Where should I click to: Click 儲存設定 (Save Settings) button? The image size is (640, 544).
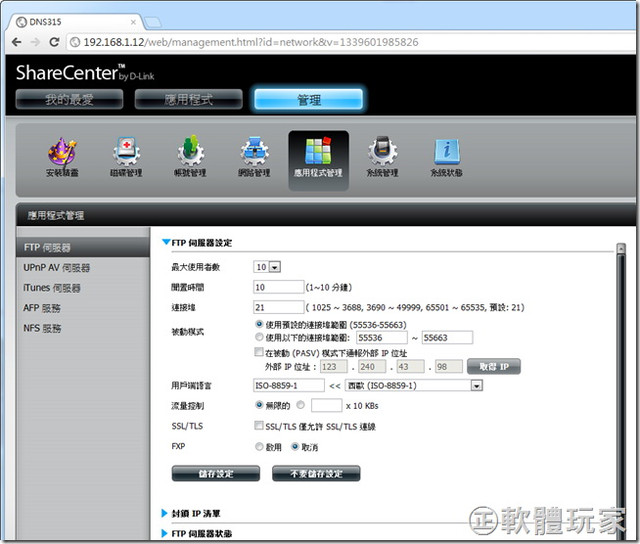pyautogui.click(x=216, y=473)
